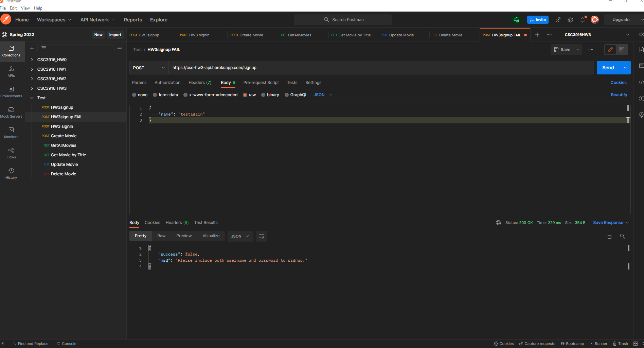Show request History
The image size is (644, 348).
(11, 174)
